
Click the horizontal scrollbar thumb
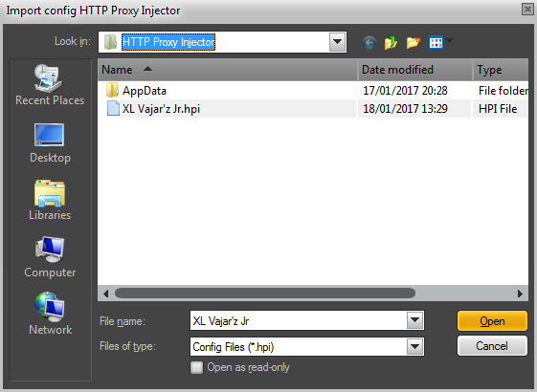coord(265,294)
